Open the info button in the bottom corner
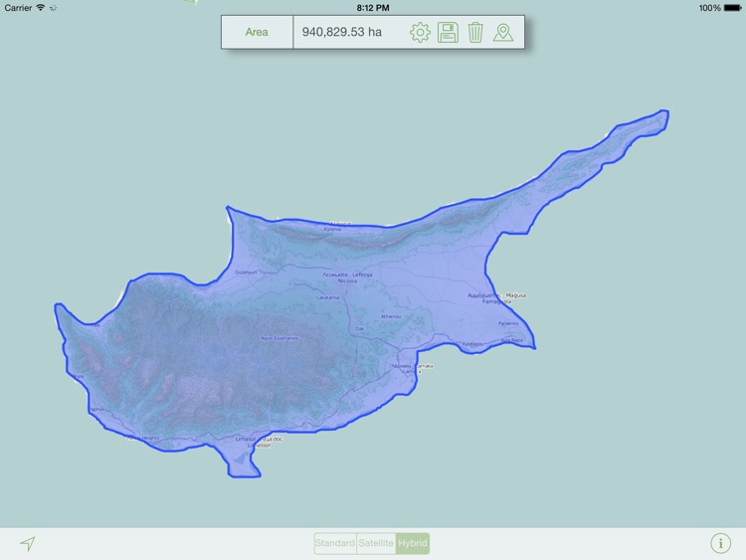746x560 pixels. point(720,543)
